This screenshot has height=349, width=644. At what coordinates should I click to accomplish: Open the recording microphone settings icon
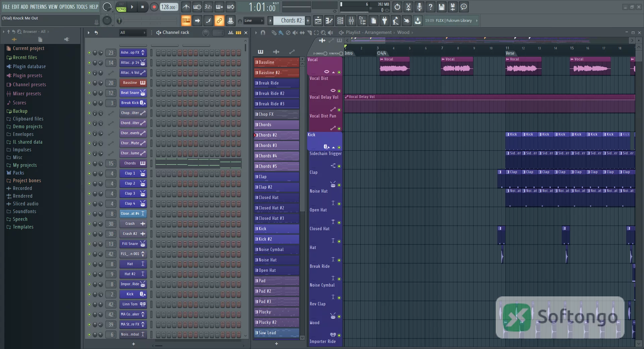coord(419,7)
